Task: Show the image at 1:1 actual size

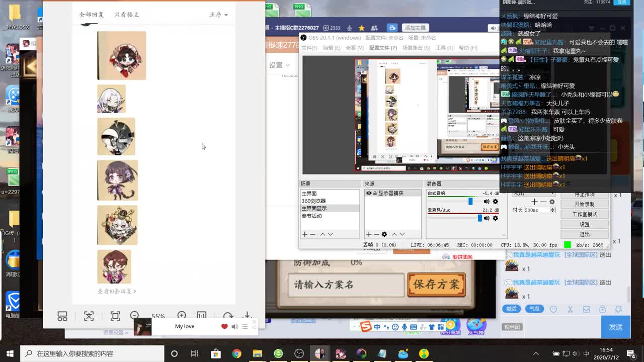Action: click(x=202, y=316)
